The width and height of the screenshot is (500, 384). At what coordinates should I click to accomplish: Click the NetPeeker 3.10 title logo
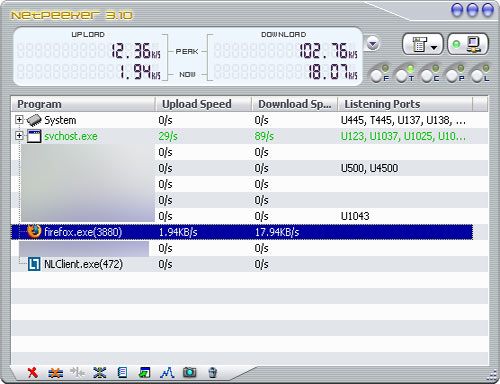72,15
